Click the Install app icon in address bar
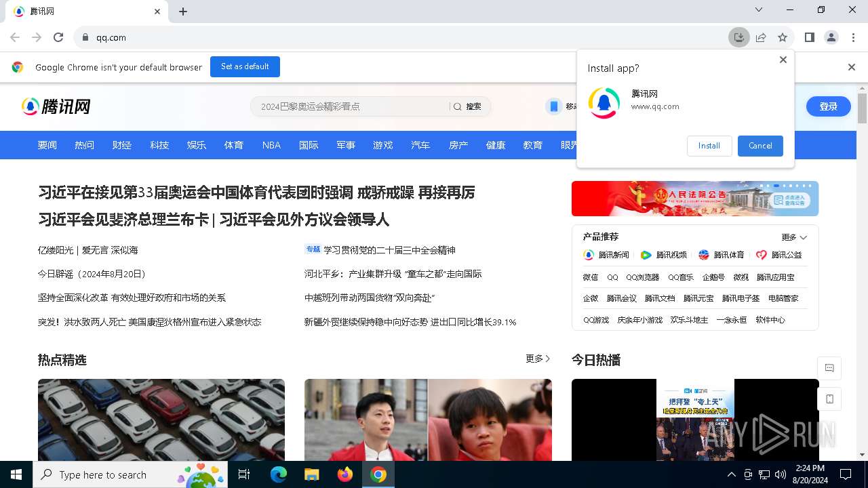 point(739,37)
